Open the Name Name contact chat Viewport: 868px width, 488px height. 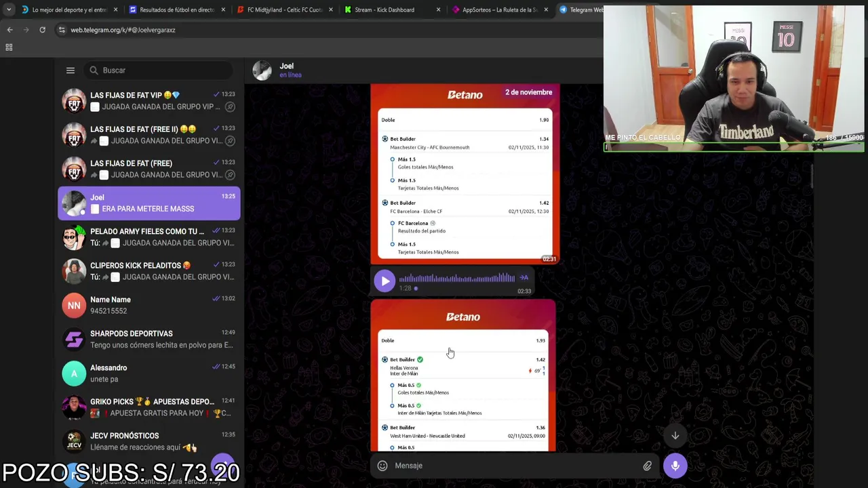point(149,305)
